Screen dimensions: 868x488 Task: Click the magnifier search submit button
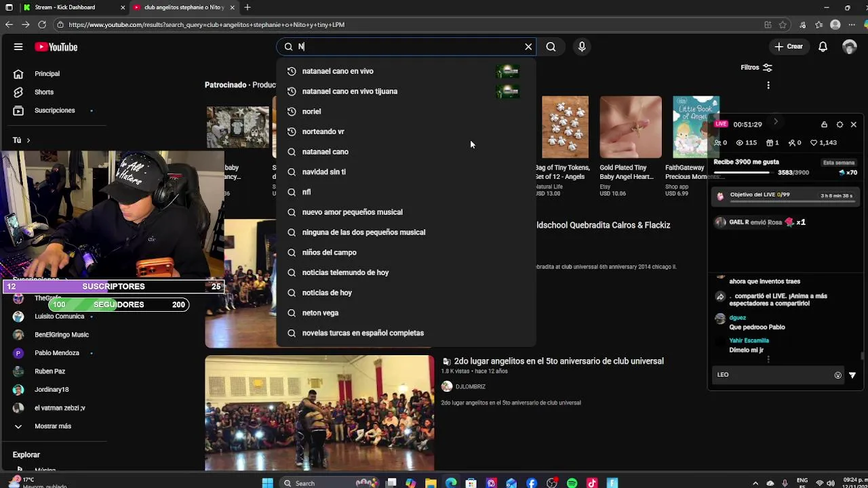pos(551,47)
